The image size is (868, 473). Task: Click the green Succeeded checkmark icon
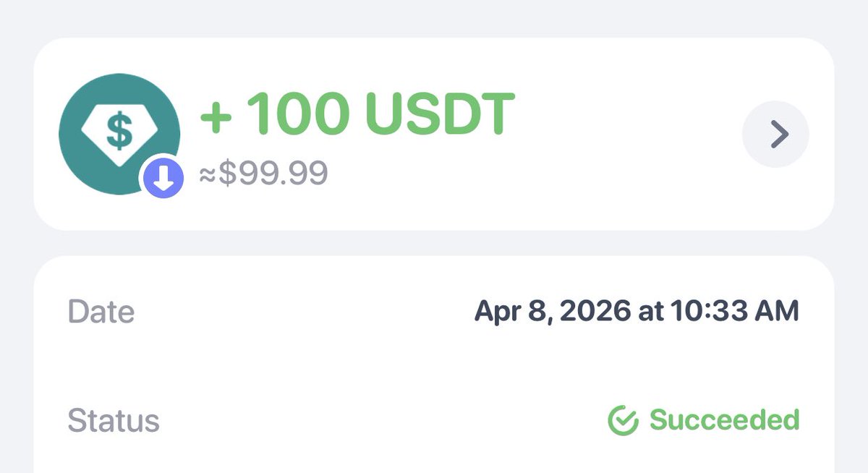tap(622, 420)
